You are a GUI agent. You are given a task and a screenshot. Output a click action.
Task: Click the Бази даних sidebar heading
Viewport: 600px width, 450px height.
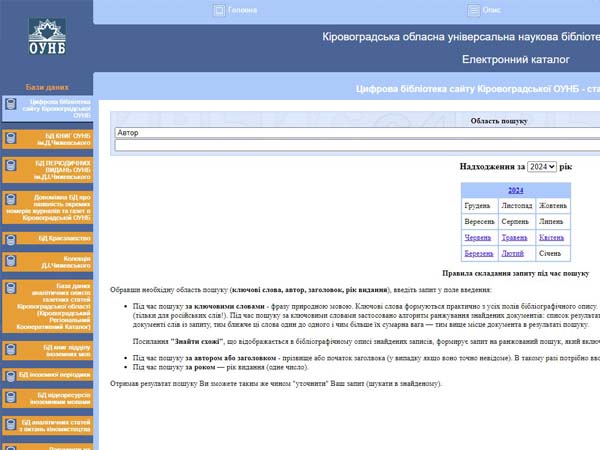click(x=47, y=87)
